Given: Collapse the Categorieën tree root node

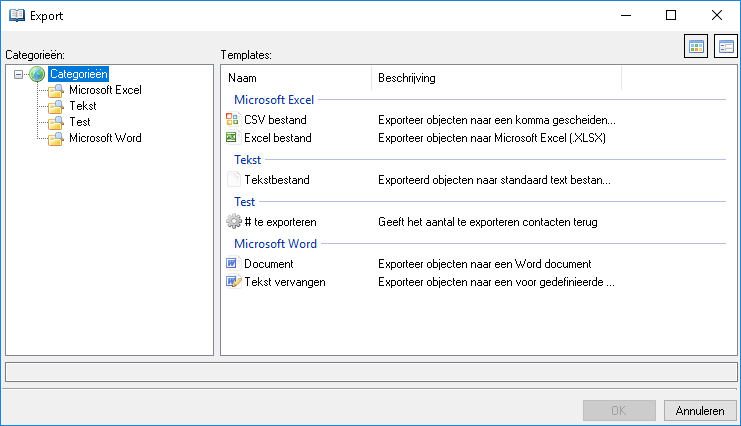Looking at the screenshot, I should [x=19, y=74].
